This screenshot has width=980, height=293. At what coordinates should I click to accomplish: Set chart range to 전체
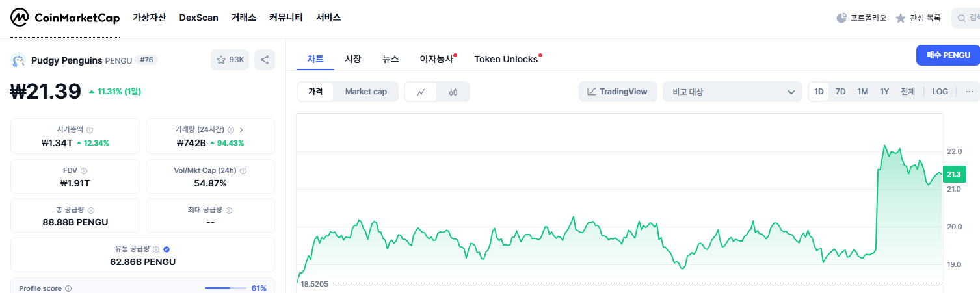coord(908,92)
